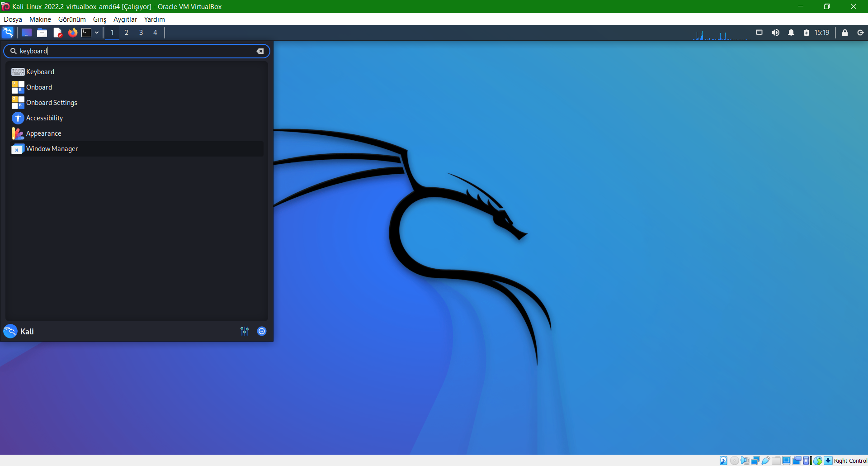
Task: Switch to workspace 3
Action: [x=141, y=33]
